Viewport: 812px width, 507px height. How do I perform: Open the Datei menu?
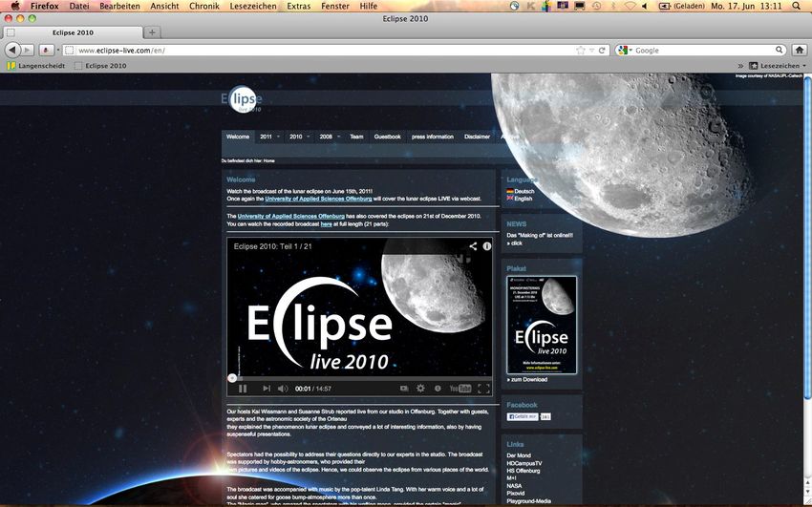[79, 7]
